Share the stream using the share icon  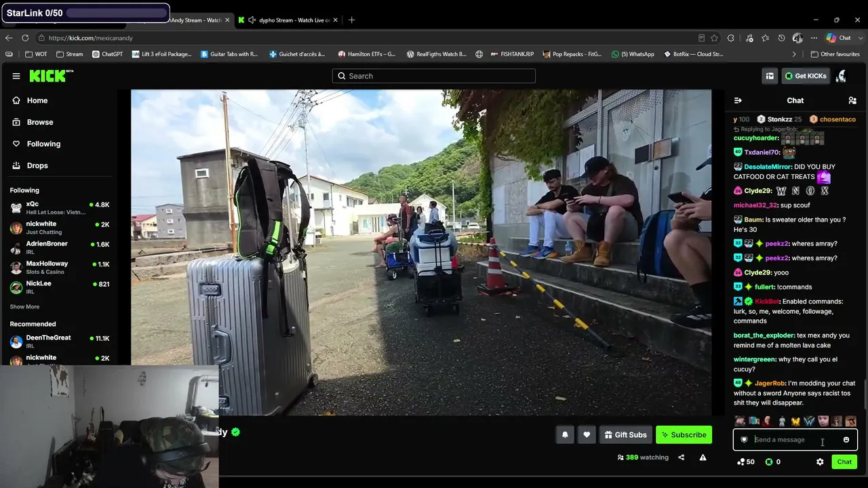coord(681,457)
